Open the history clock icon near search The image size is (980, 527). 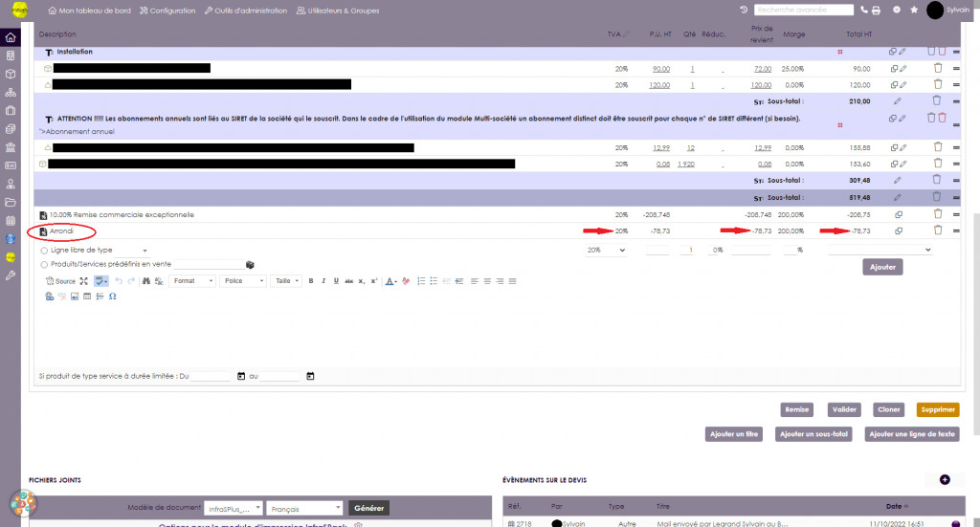744,10
